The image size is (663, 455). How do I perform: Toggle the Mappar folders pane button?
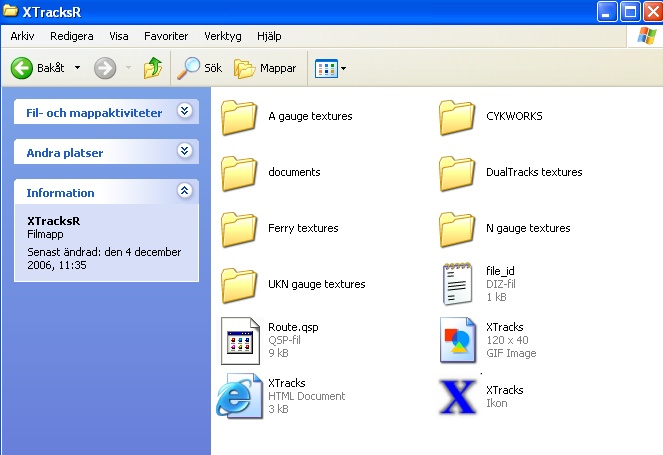click(x=265, y=68)
